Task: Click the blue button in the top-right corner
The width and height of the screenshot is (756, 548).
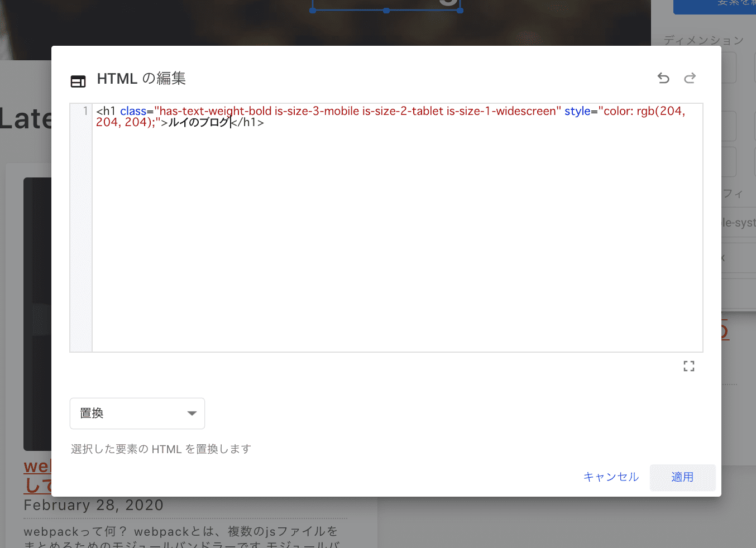Action: [715, 4]
